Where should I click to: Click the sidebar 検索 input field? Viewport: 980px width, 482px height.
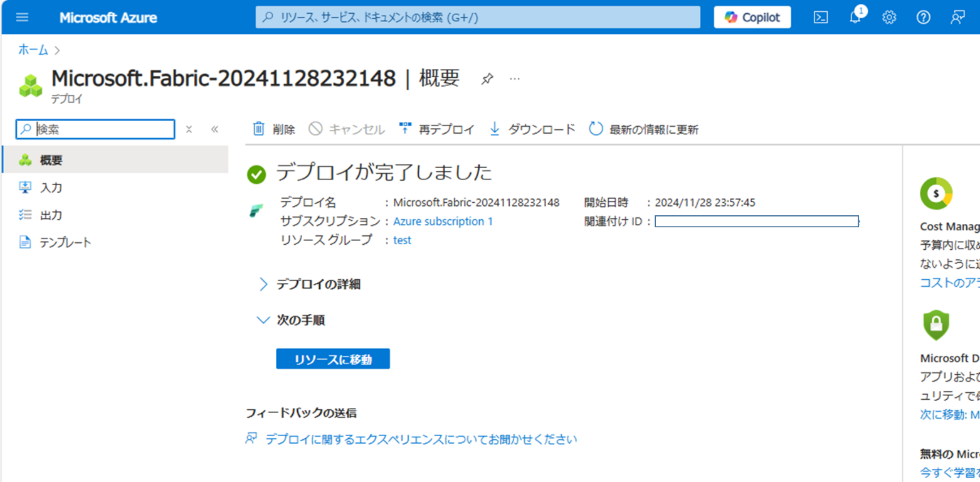tap(95, 129)
